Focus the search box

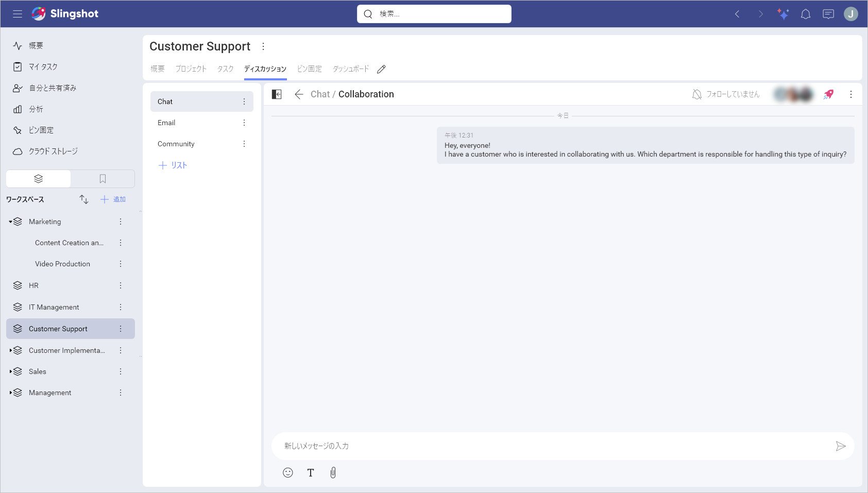[x=434, y=14]
